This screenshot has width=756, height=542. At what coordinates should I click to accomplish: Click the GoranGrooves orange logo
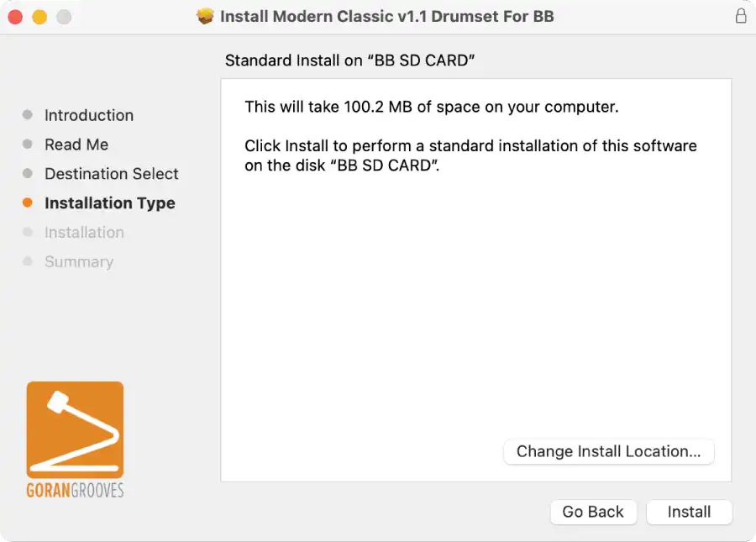pos(76,429)
